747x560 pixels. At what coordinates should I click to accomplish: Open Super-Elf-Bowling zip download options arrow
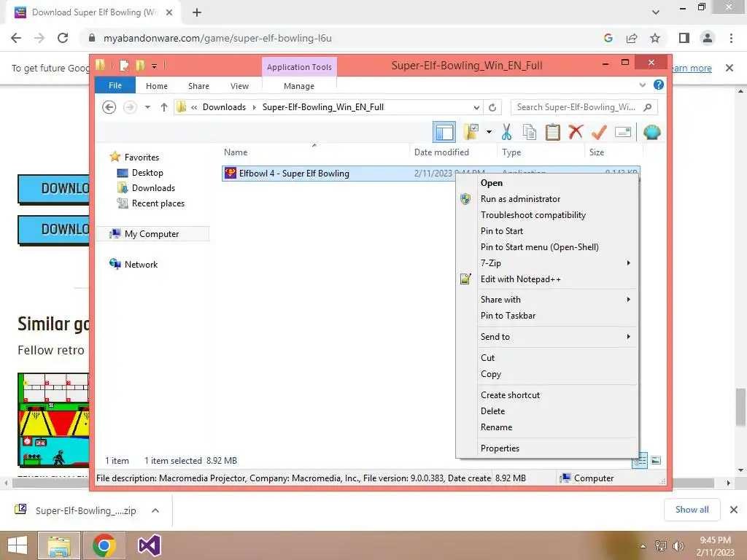155,510
